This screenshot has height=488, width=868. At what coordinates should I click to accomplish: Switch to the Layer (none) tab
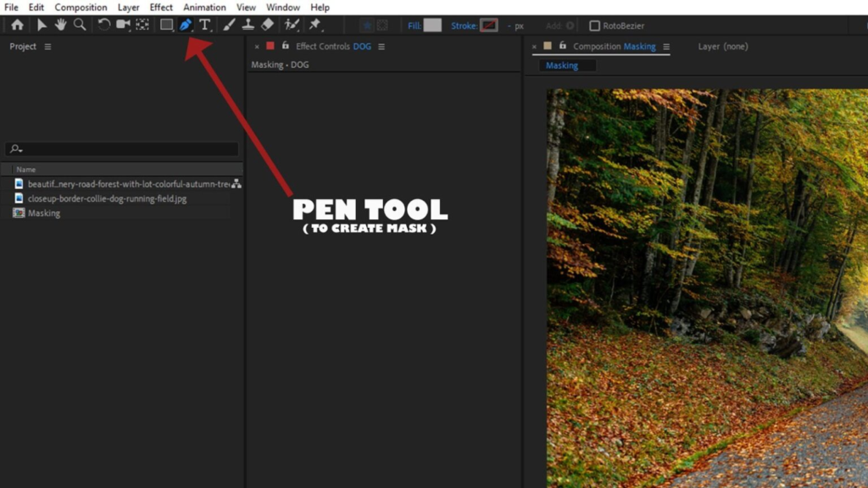(x=722, y=47)
